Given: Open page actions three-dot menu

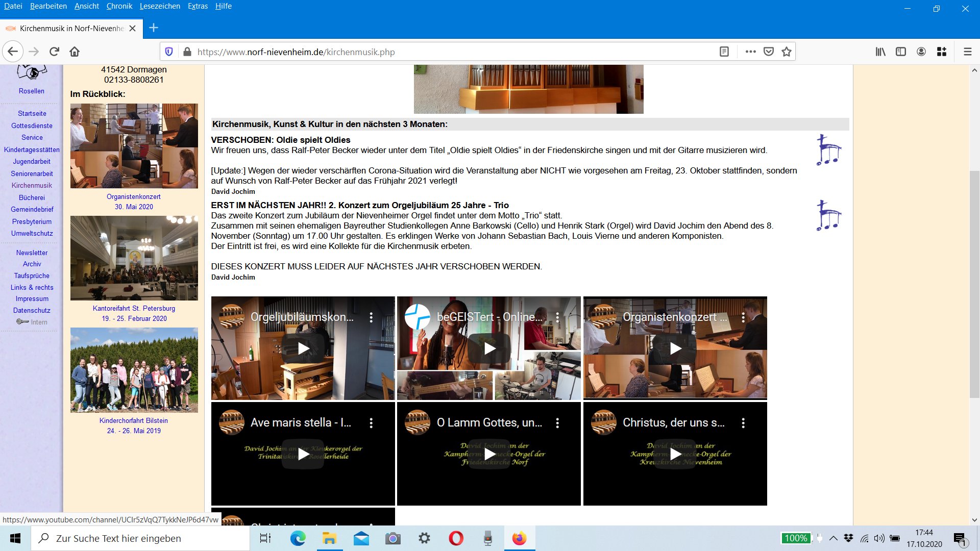Looking at the screenshot, I should click(x=750, y=52).
